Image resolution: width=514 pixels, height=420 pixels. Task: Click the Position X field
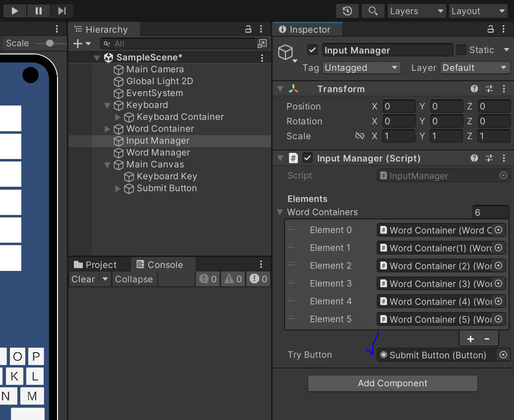click(399, 106)
